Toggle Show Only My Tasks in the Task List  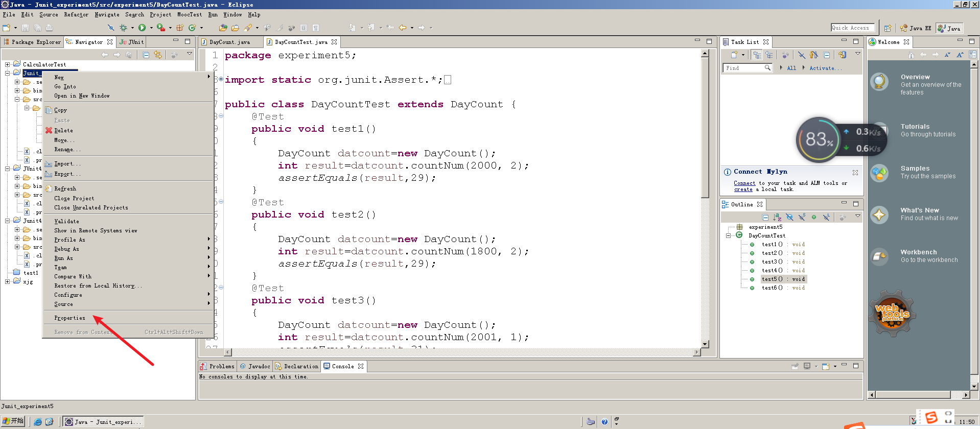click(x=813, y=55)
